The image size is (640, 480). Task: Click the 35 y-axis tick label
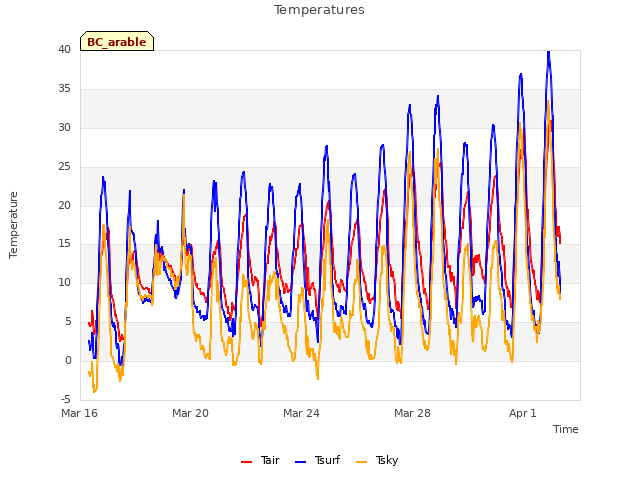(64, 89)
